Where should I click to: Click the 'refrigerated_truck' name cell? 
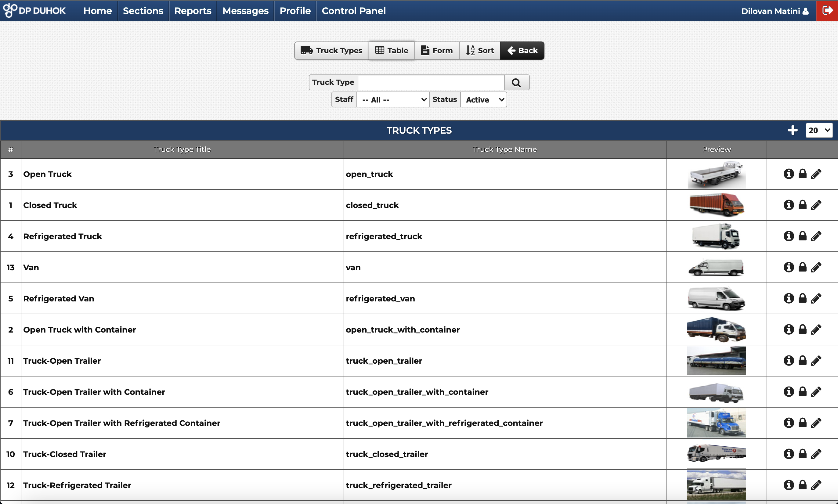pos(505,236)
